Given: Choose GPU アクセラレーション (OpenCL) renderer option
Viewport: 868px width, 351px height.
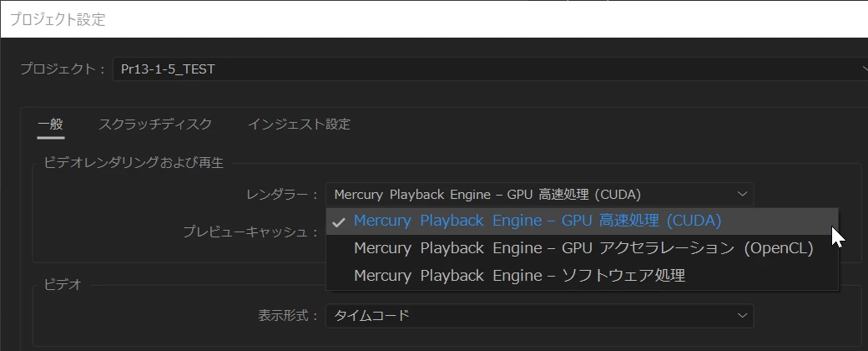Looking at the screenshot, I should pyautogui.click(x=582, y=248).
